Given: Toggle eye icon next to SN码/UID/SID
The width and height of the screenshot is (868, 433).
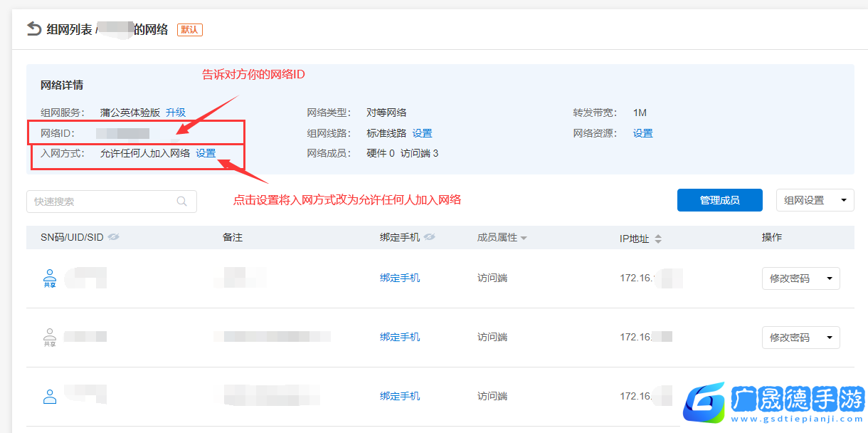Looking at the screenshot, I should pos(113,237).
